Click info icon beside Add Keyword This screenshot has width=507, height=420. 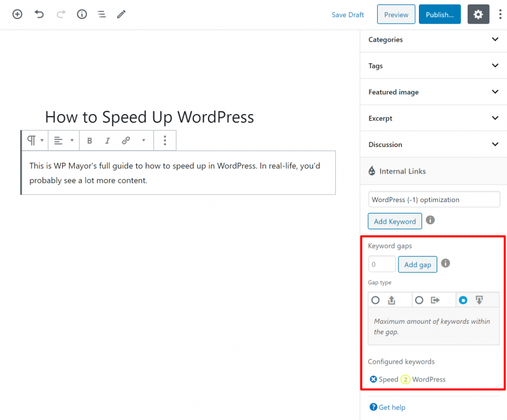(x=430, y=220)
